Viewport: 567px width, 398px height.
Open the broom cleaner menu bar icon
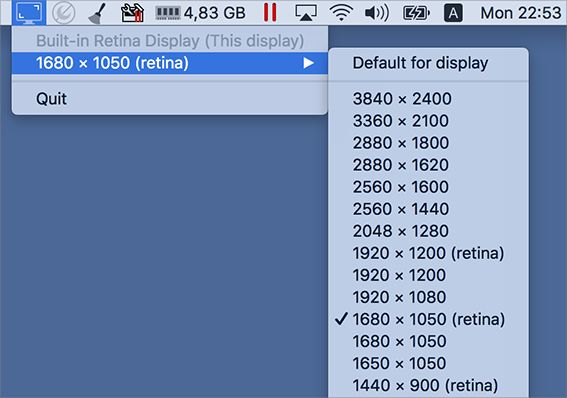pyautogui.click(x=98, y=13)
